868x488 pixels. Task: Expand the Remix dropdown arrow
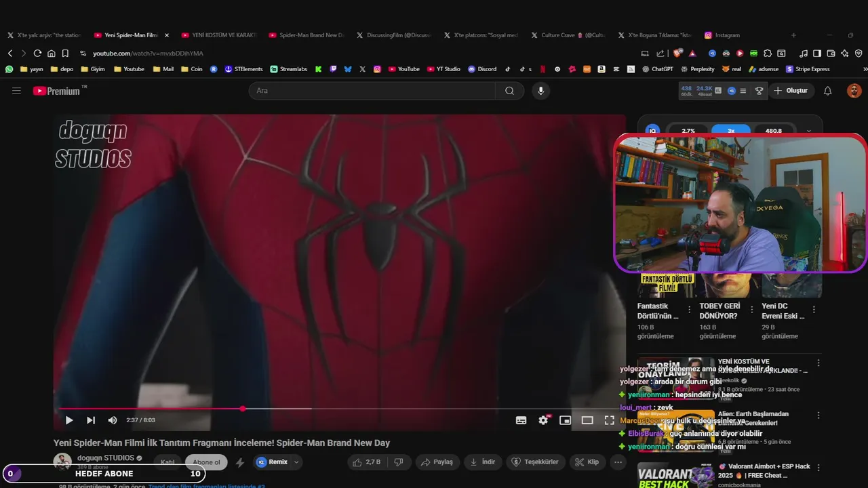pyautogui.click(x=296, y=462)
